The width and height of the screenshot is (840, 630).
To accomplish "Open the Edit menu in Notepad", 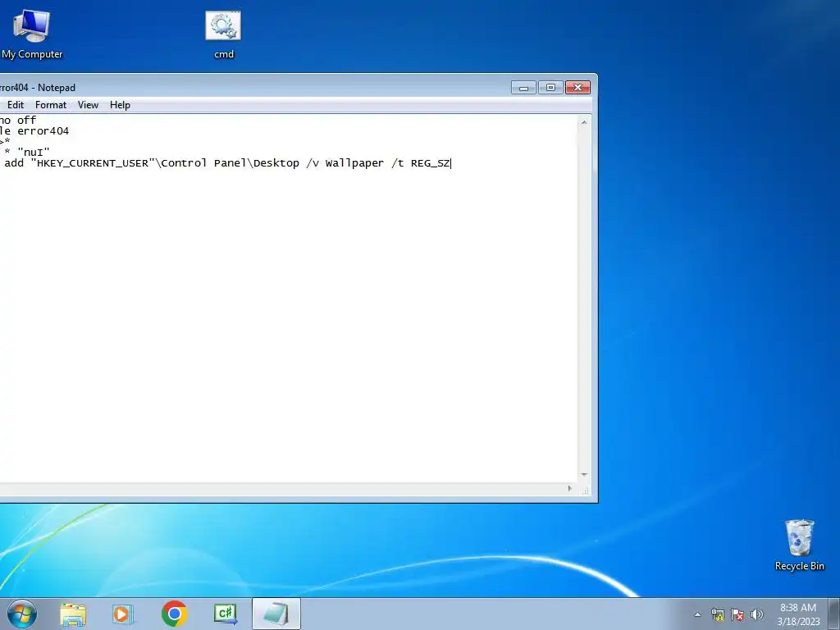I will coord(16,105).
